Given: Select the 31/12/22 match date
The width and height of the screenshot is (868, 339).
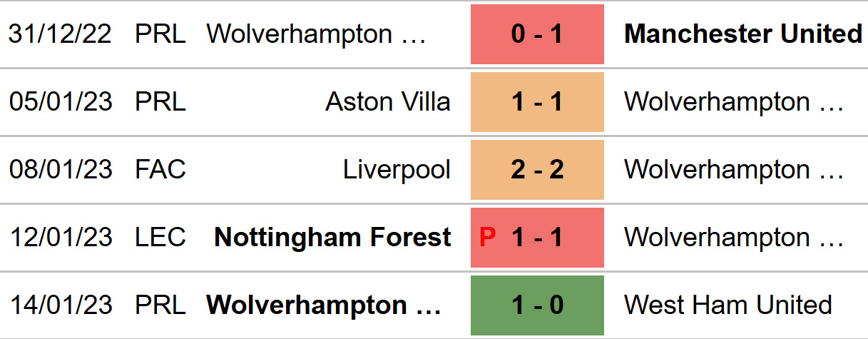Looking at the screenshot, I should [x=61, y=34].
